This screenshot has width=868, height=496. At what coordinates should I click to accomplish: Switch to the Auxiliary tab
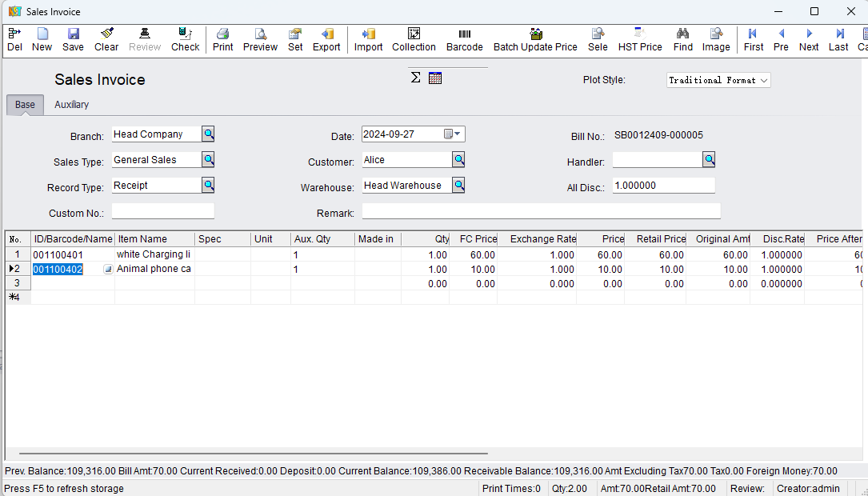tap(71, 105)
